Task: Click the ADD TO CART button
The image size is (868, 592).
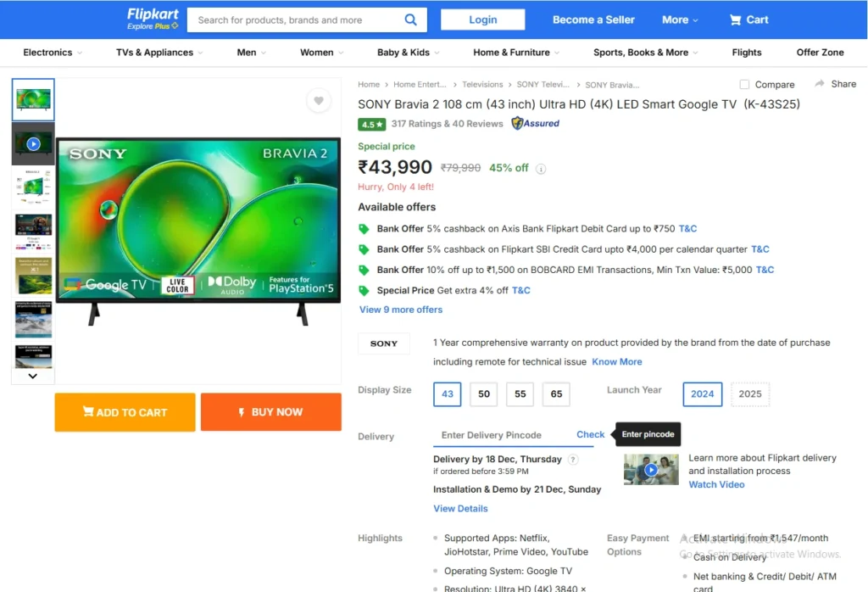Action: tap(125, 412)
